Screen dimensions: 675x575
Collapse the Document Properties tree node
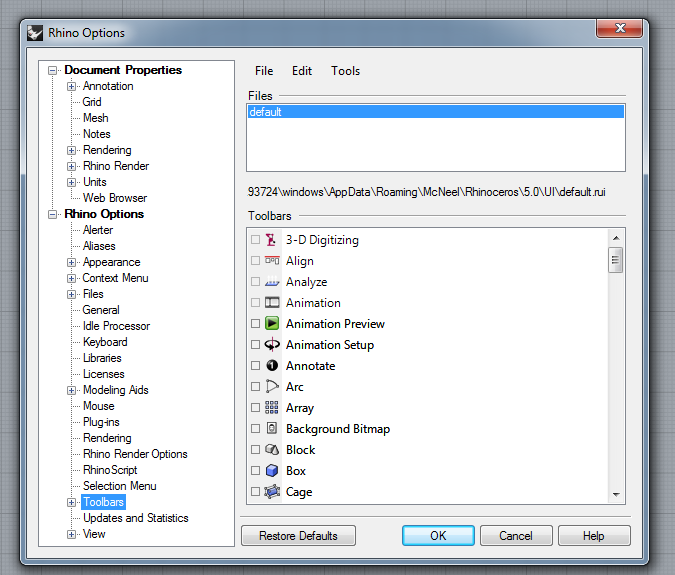click(53, 70)
